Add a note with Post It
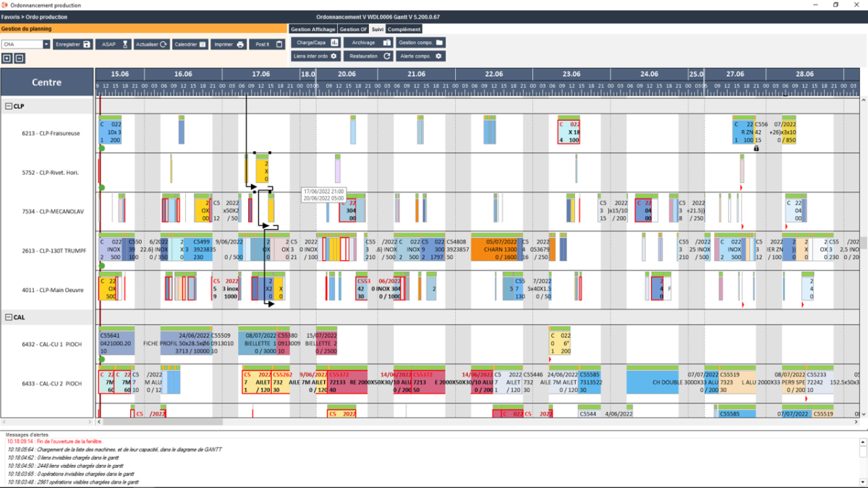 pos(267,44)
